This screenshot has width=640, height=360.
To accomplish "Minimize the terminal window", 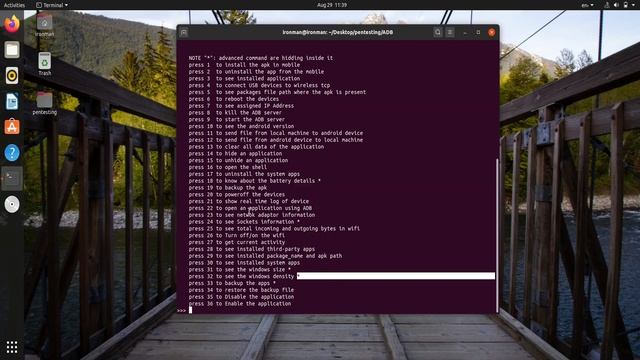I will click(465, 32).
